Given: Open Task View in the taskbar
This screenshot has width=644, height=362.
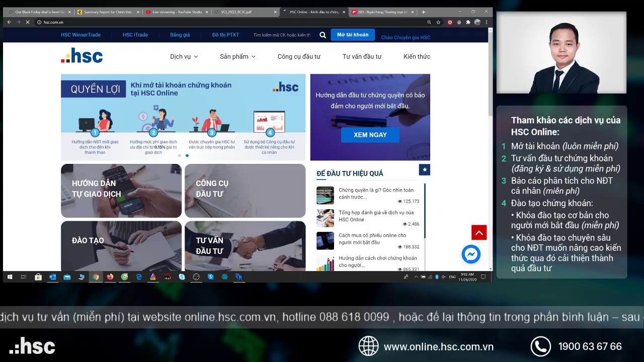Looking at the screenshot, I should point(23,277).
